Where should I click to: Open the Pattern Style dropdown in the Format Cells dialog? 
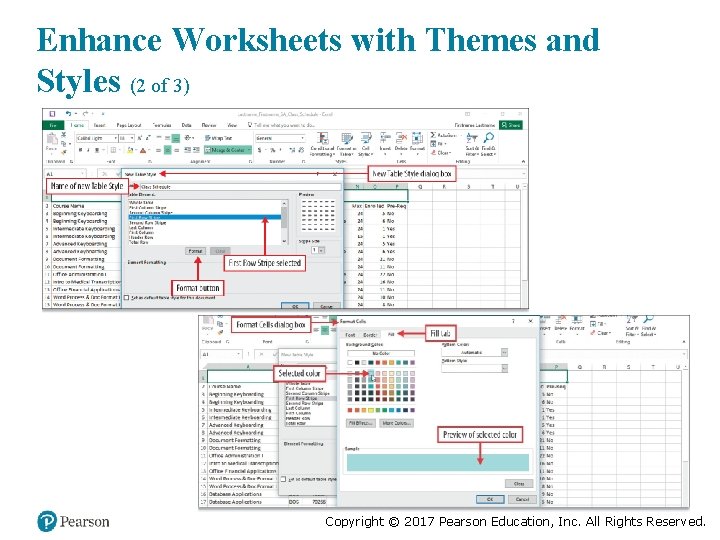coord(504,368)
